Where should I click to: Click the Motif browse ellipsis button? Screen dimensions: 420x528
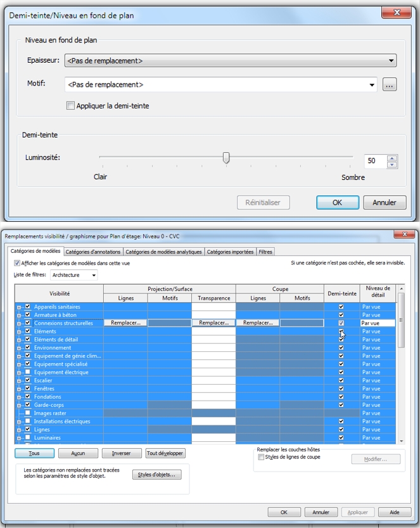tap(390, 85)
